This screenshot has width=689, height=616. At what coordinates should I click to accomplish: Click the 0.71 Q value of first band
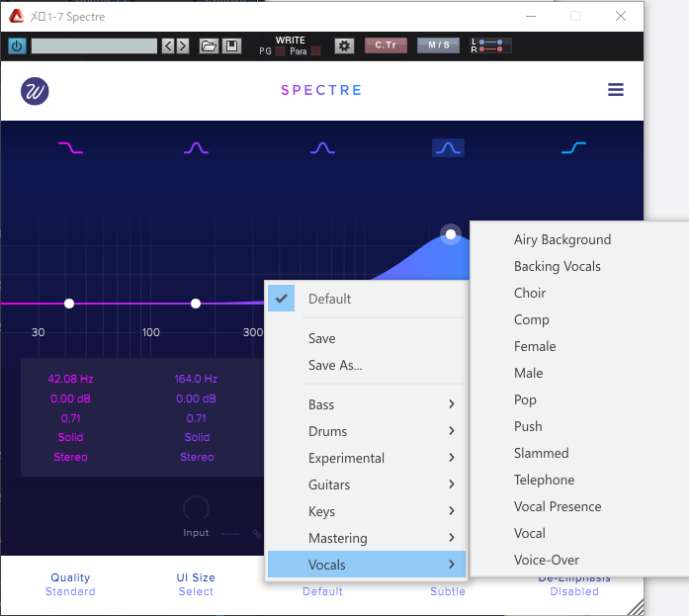71,418
